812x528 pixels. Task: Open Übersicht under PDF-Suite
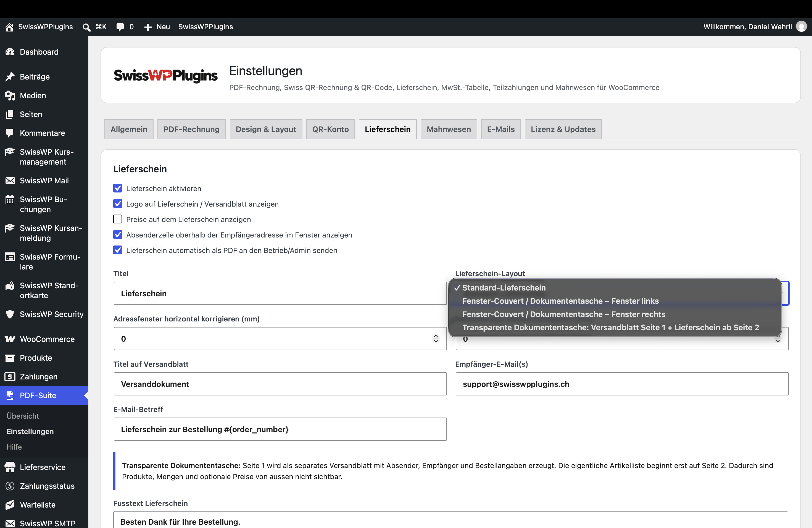pos(23,416)
